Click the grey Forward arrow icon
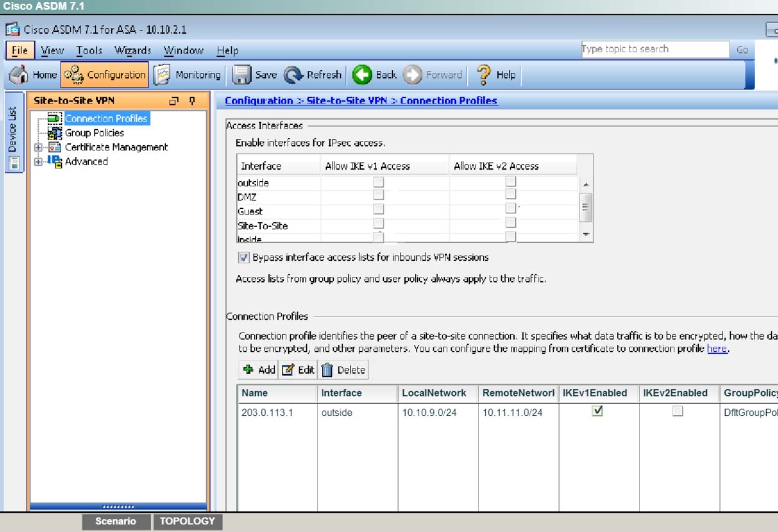The width and height of the screenshot is (778, 532). (412, 75)
